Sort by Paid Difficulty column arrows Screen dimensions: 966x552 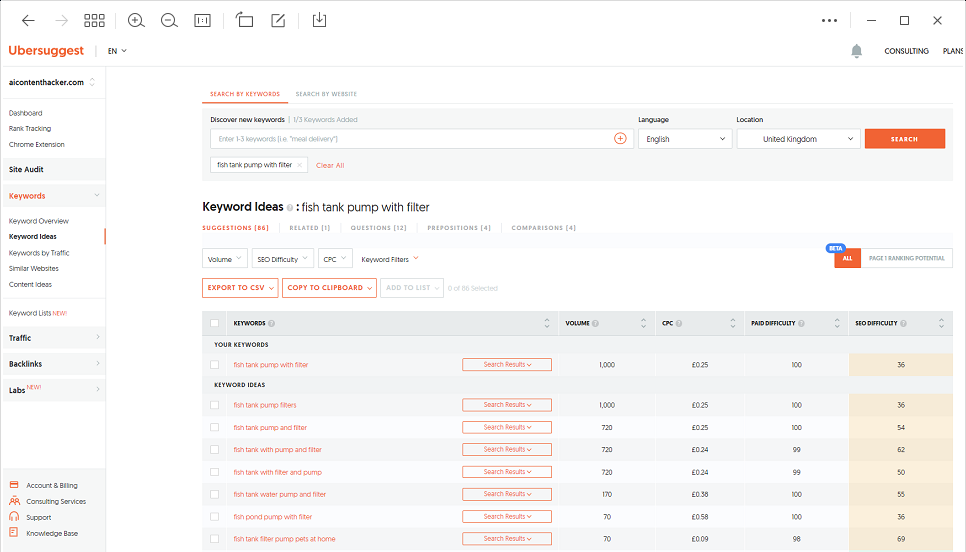pyautogui.click(x=837, y=323)
